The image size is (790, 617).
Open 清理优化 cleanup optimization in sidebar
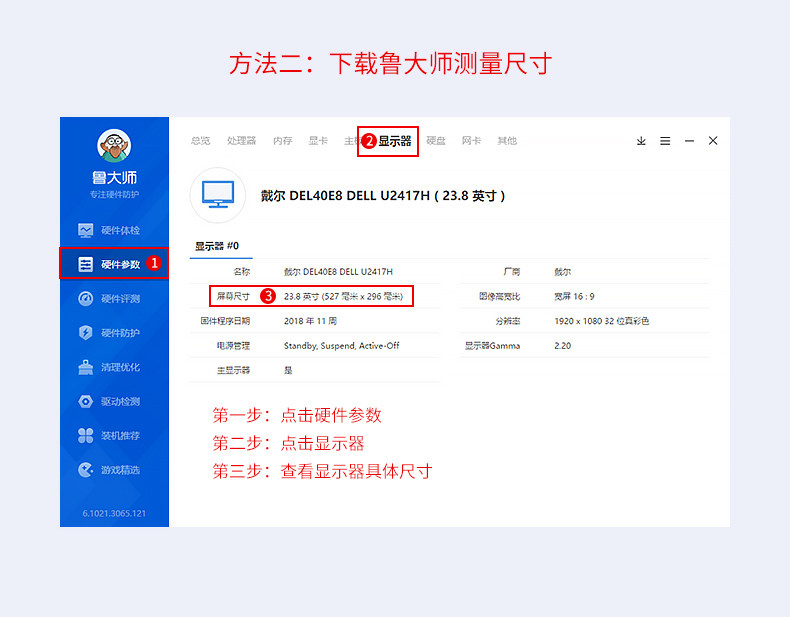(x=109, y=367)
